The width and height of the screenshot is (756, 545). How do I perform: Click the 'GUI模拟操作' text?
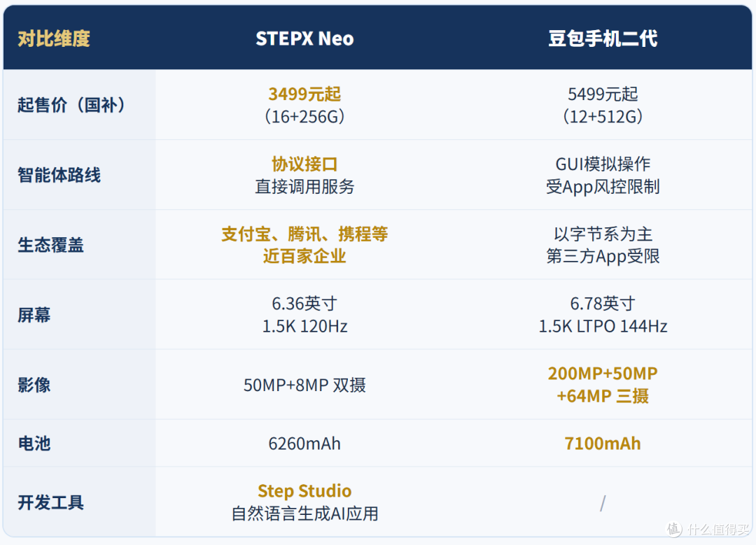coord(603,164)
